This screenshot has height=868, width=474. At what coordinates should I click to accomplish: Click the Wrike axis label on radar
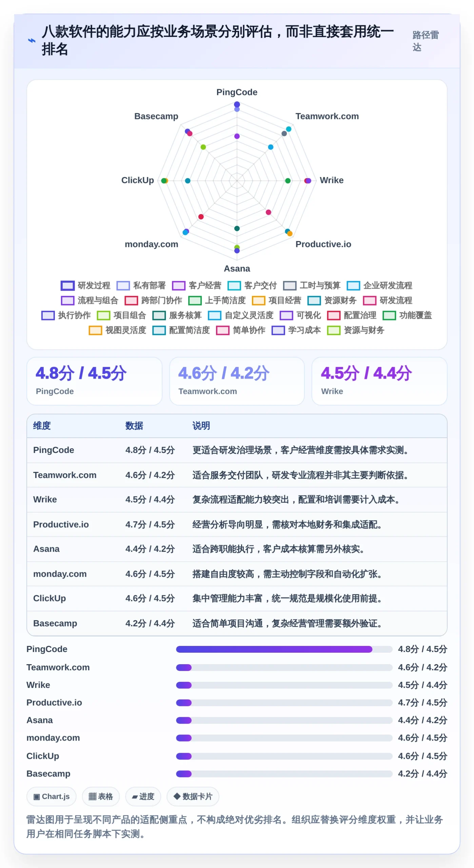[x=332, y=180]
